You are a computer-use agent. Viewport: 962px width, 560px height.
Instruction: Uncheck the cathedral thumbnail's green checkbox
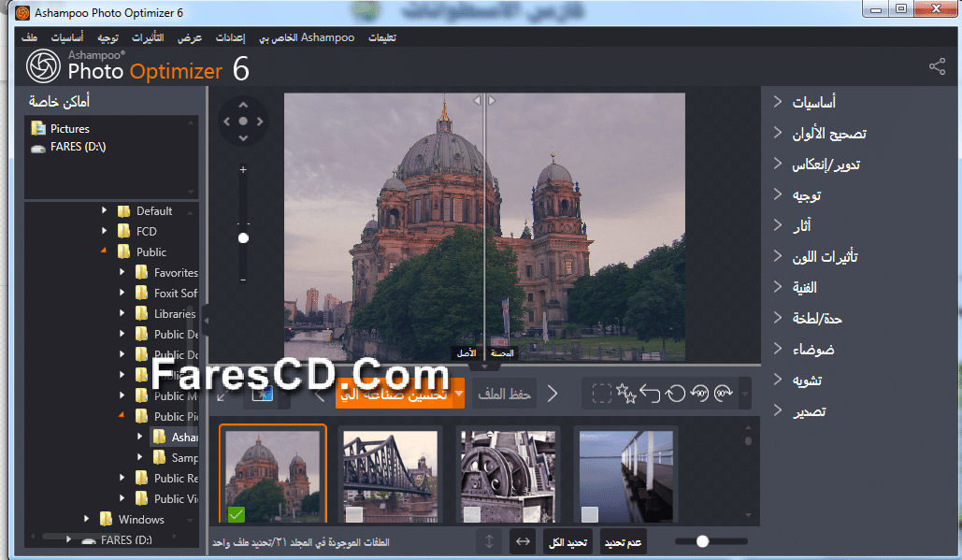tap(236, 514)
